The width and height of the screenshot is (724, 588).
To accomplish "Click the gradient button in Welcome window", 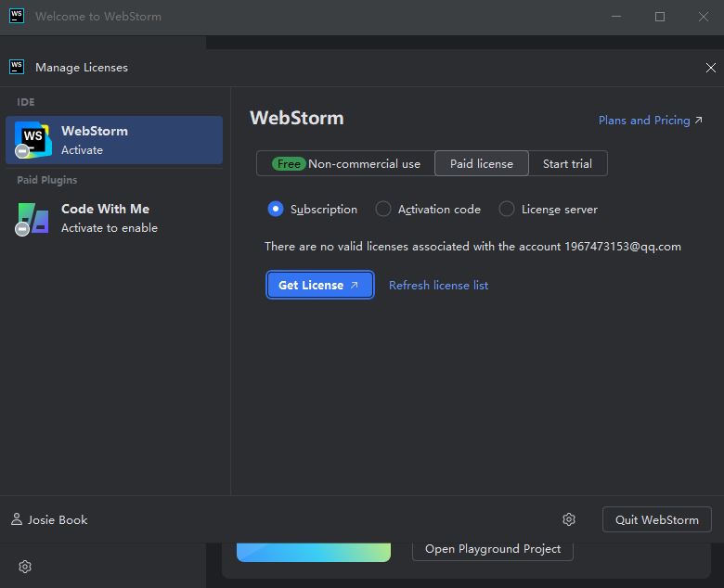I will coord(314,552).
